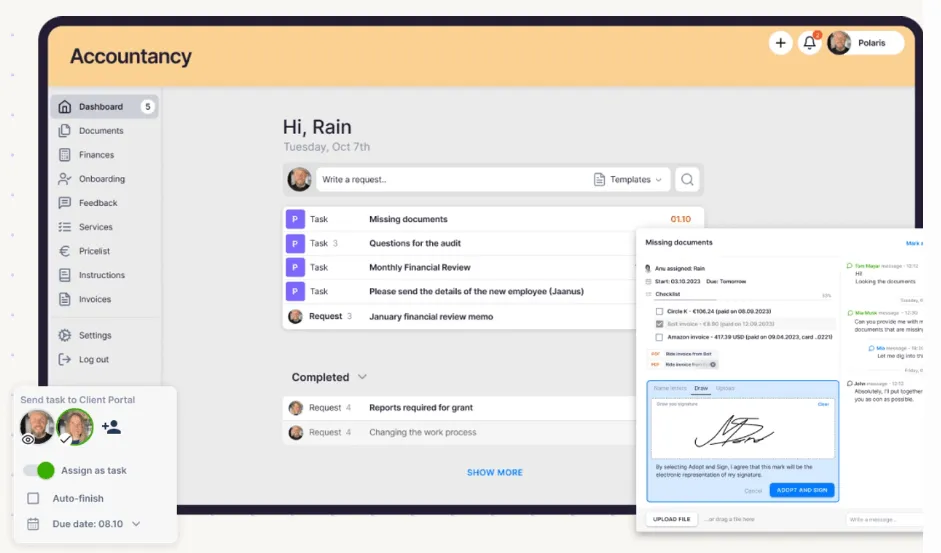941x553 pixels.
Task: Open the Dashboard home icon
Action: click(64, 107)
